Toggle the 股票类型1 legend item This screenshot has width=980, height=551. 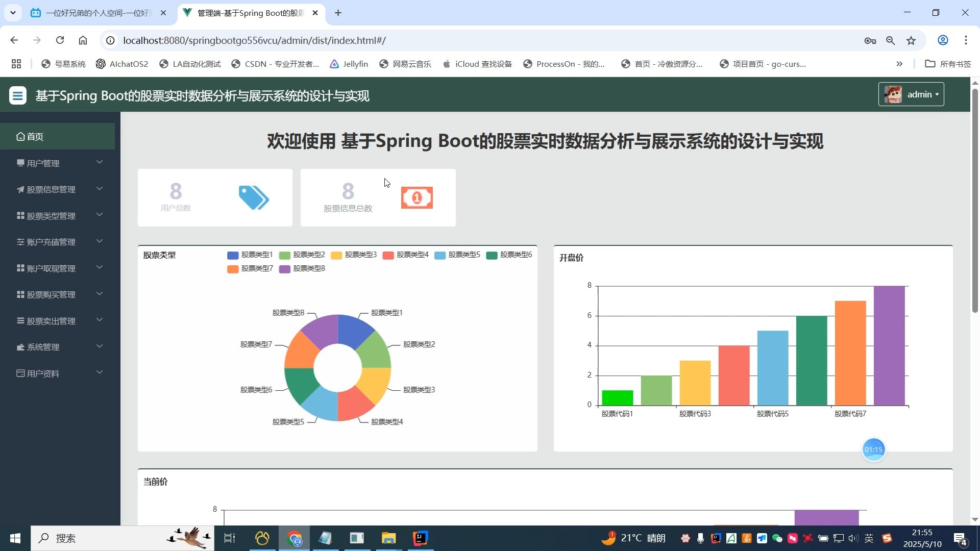point(250,255)
